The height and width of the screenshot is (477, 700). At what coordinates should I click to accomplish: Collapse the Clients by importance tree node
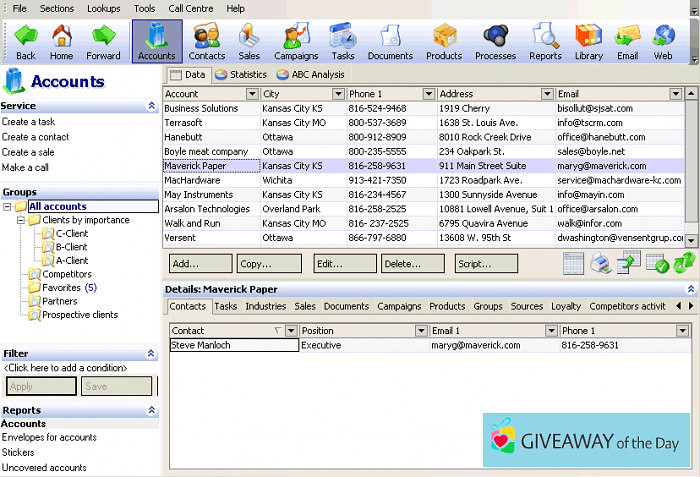coord(21,220)
